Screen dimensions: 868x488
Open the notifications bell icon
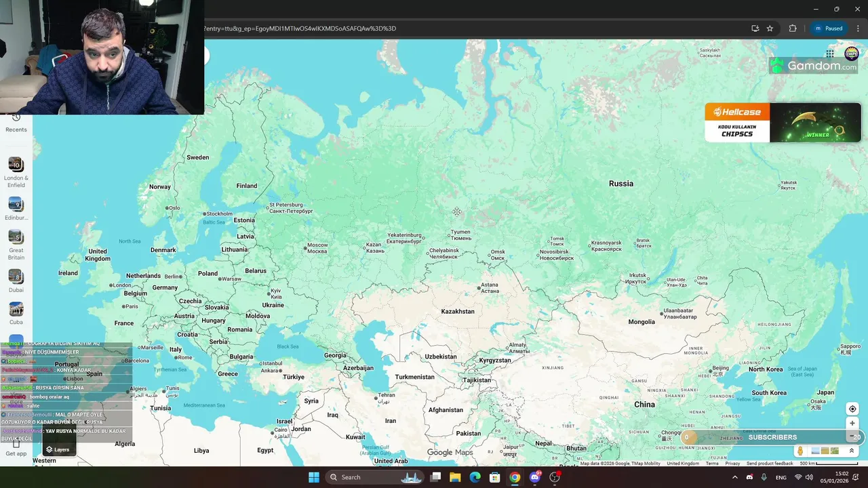[x=856, y=477]
